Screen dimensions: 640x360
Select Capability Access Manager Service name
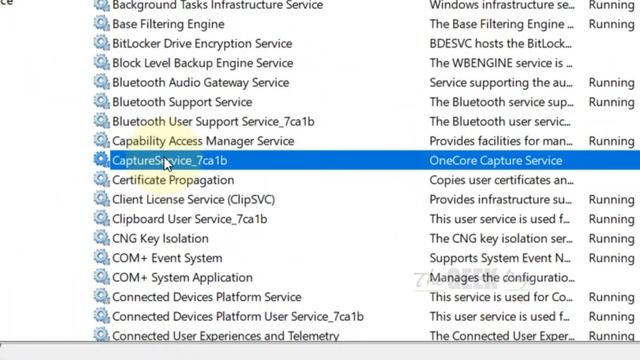(203, 141)
